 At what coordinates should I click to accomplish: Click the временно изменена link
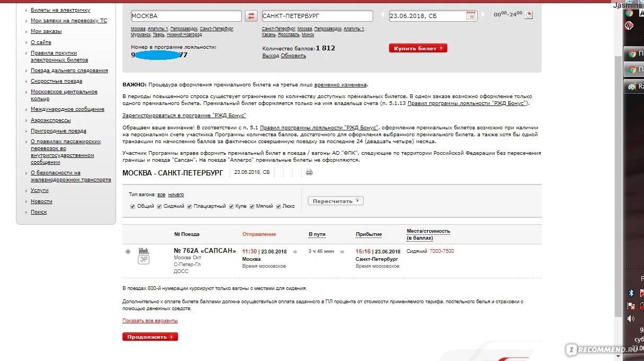[x=340, y=85]
